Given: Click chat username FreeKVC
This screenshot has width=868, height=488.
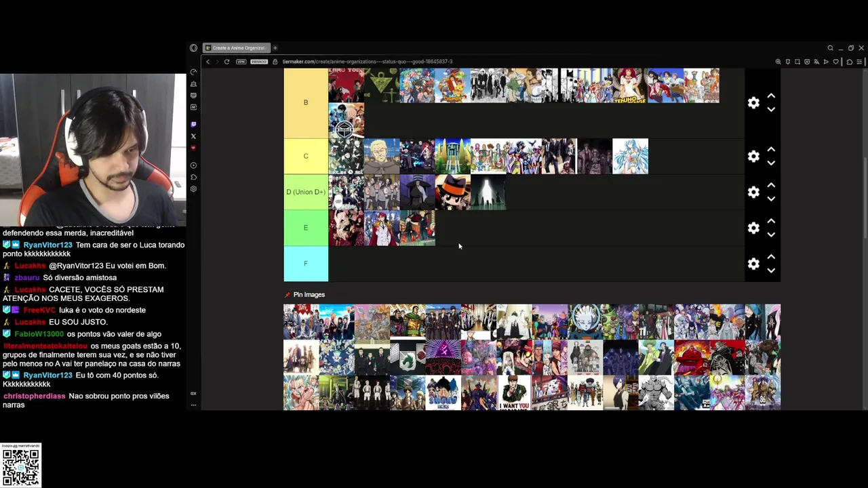Looking at the screenshot, I should [39, 310].
